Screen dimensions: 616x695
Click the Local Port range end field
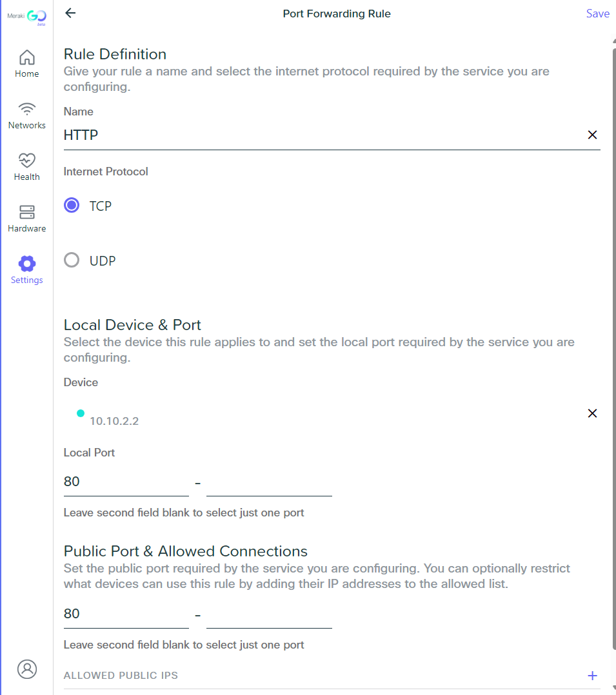pyautogui.click(x=268, y=481)
